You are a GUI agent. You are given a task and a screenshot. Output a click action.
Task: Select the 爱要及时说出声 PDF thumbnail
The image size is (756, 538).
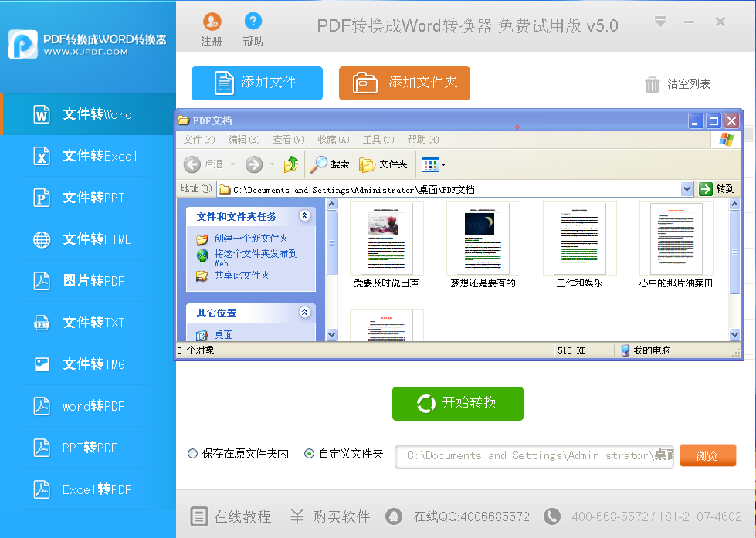click(387, 239)
